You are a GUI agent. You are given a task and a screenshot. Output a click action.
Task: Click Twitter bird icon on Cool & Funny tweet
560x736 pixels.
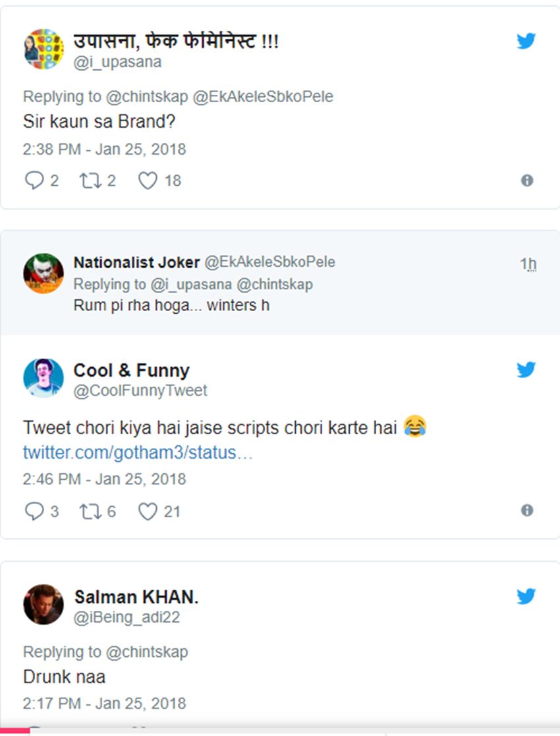526,370
